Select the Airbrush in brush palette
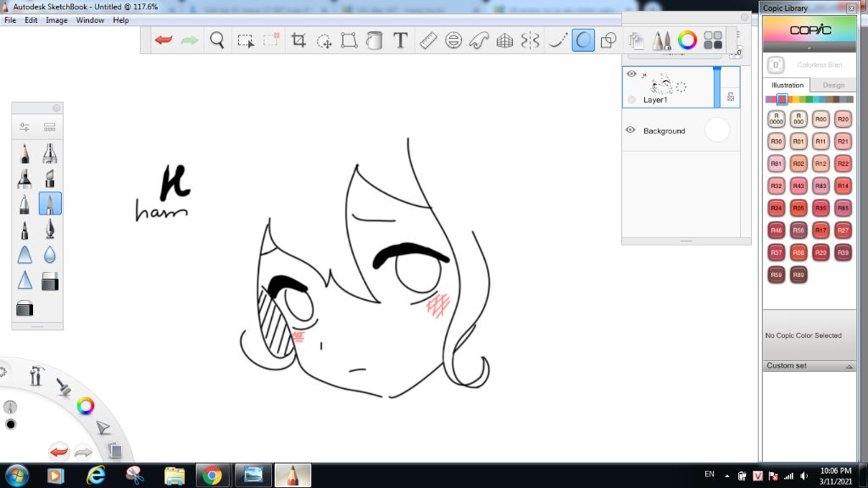 pos(50,153)
